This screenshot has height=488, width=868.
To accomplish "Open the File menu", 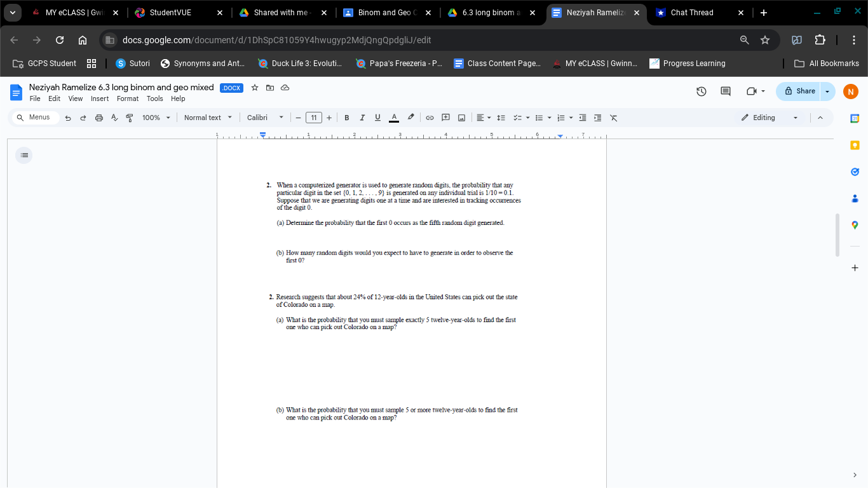I will click(x=35, y=98).
